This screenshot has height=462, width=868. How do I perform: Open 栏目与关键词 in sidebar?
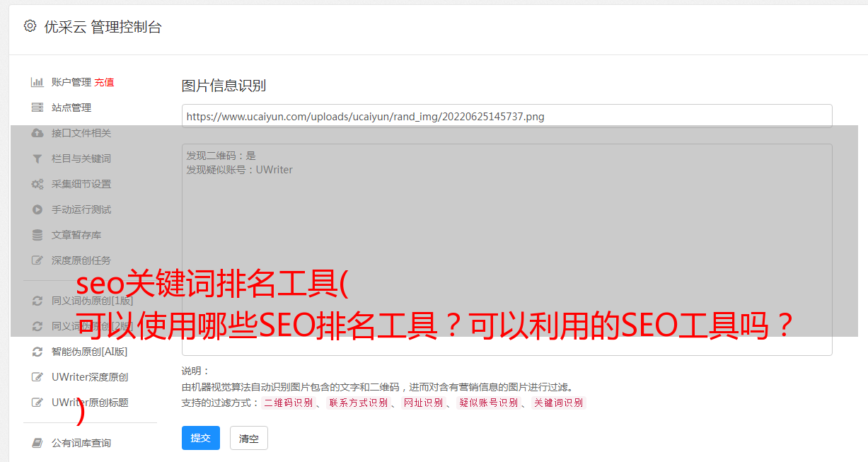click(x=81, y=158)
